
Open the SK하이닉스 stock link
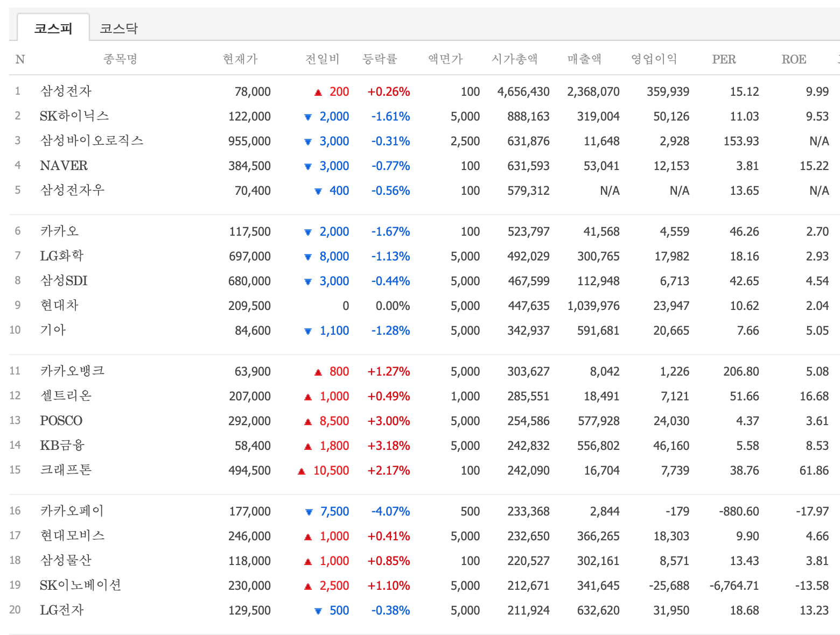(74, 116)
